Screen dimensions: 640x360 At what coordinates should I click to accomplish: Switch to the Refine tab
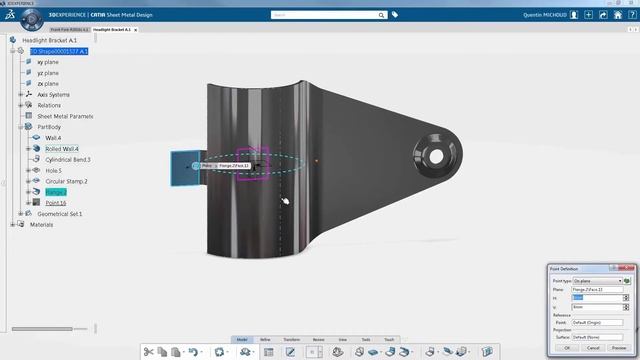[x=265, y=340]
